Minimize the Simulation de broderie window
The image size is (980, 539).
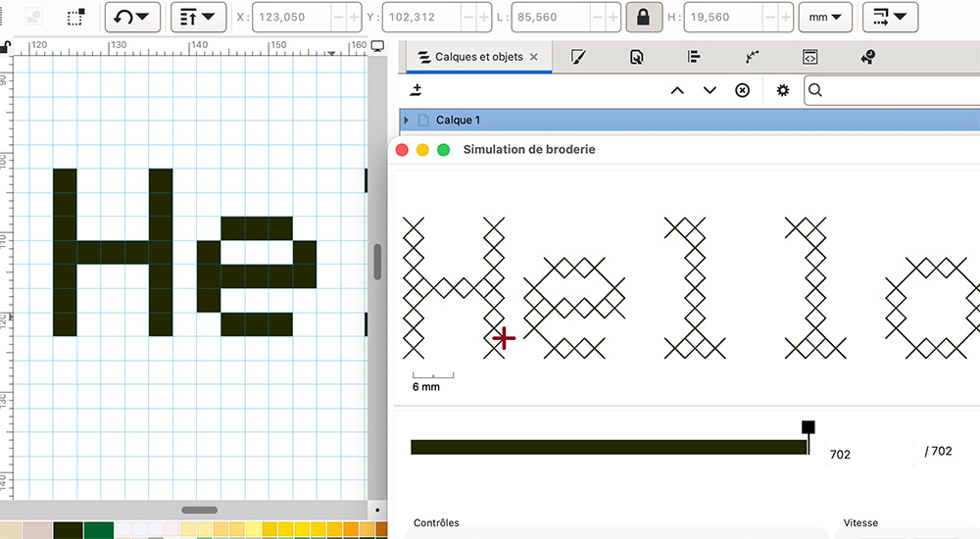422,149
